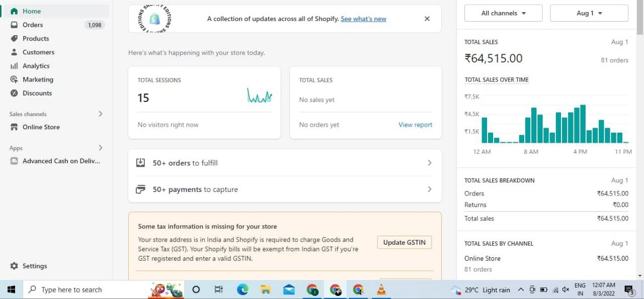
Task: Open Settings gear icon
Action: point(14,266)
